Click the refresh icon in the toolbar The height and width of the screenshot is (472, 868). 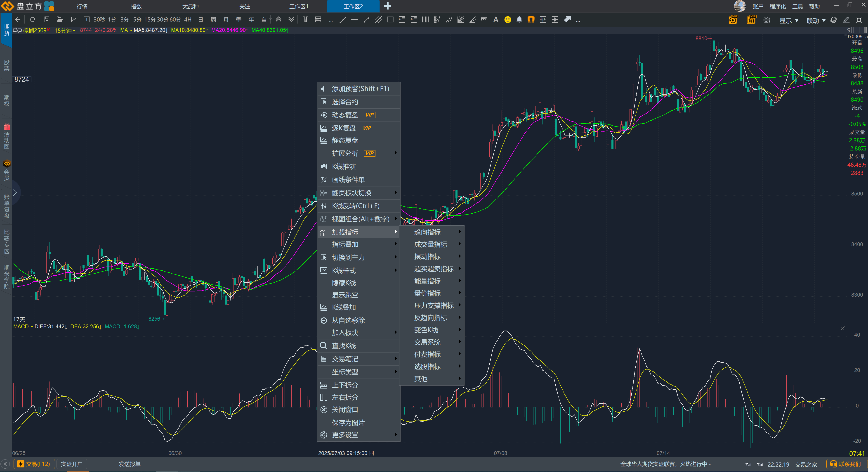coord(33,19)
